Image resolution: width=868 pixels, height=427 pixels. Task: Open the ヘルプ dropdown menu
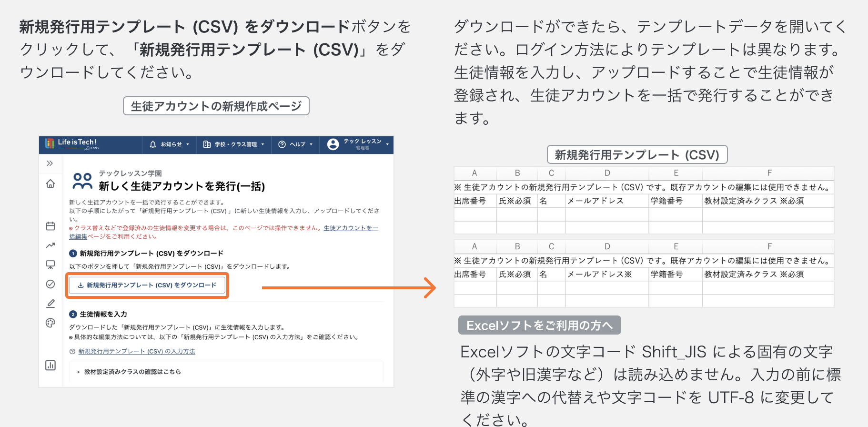point(295,144)
